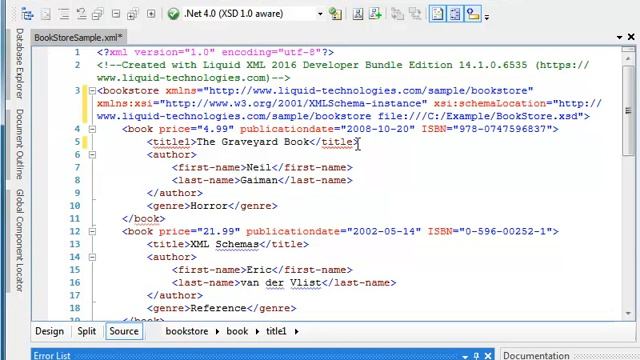This screenshot has height=360, width=640.
Task: Click the "Neil" first-name value
Action: [259, 167]
